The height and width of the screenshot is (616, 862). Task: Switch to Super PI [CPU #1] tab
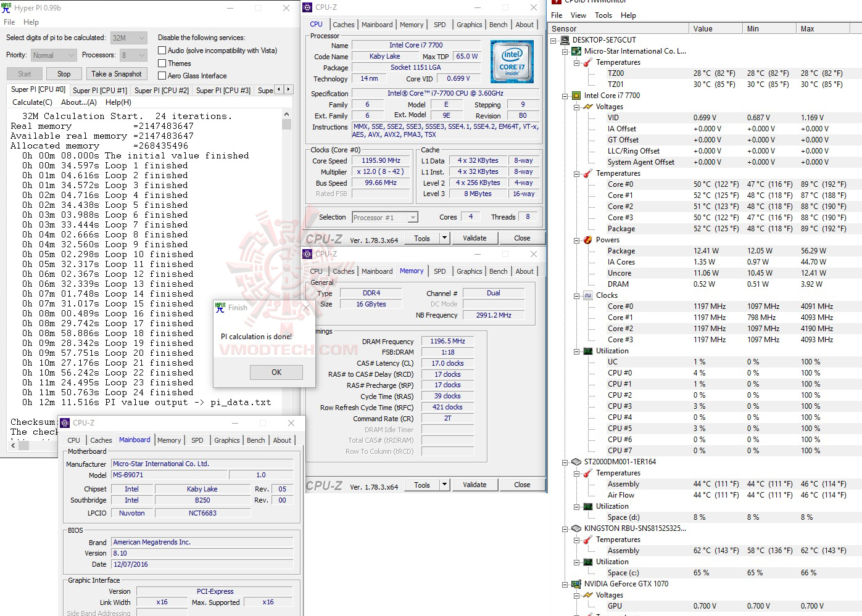click(100, 90)
